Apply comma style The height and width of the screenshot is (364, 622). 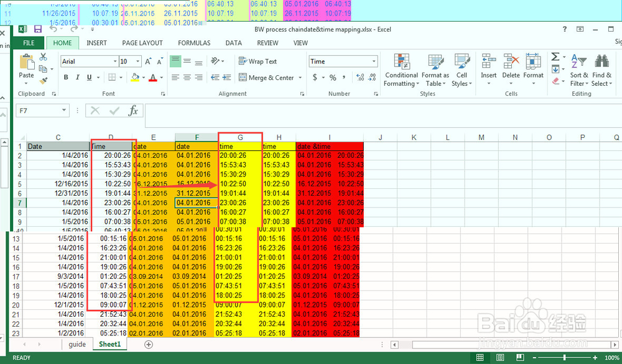click(344, 78)
